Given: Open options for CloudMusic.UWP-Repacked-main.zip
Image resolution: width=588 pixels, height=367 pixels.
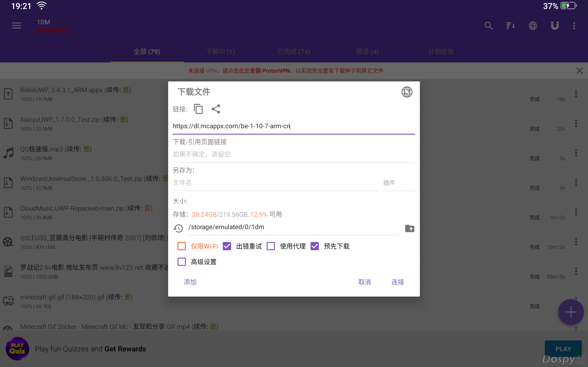Looking at the screenshot, I should click(x=576, y=212).
